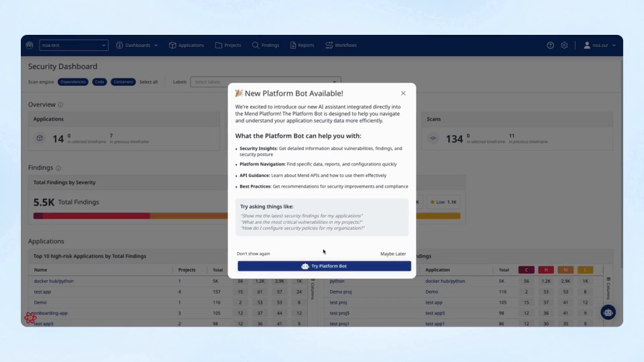Viewport: 644px width, 362px height.
Task: Click the Try Platform Bot button
Action: tap(324, 266)
